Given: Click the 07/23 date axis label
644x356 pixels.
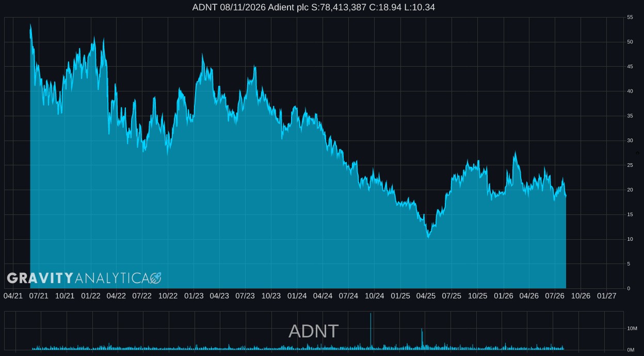Looking at the screenshot, I should (245, 296).
